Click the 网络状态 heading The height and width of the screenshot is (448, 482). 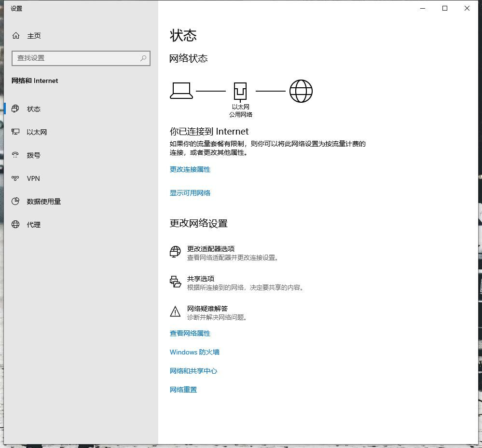tap(189, 58)
